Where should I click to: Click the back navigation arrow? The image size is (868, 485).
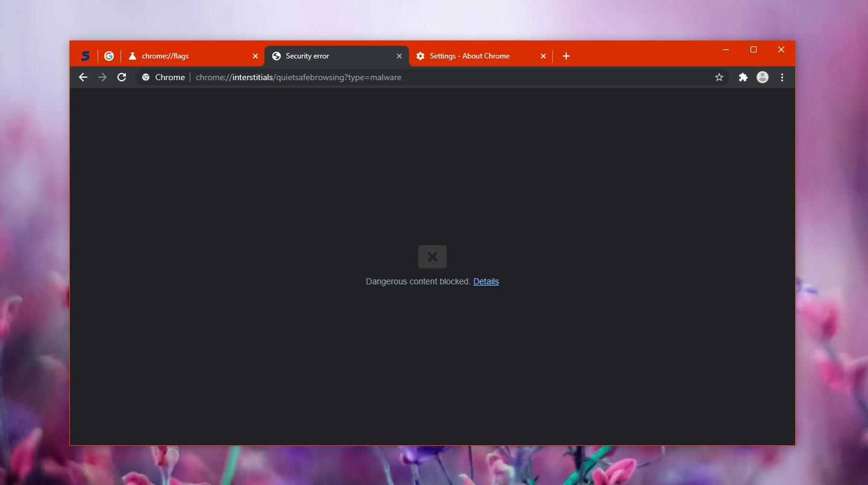coord(83,77)
